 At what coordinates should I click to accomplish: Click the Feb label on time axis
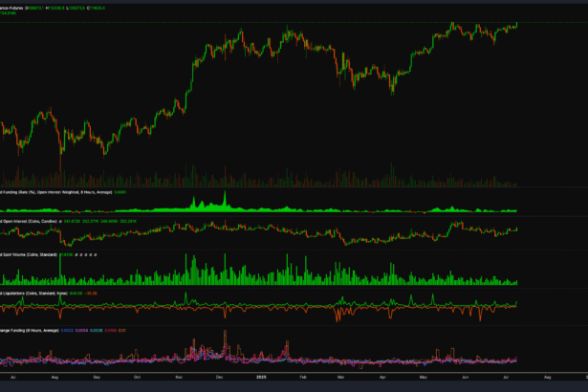coord(302,378)
